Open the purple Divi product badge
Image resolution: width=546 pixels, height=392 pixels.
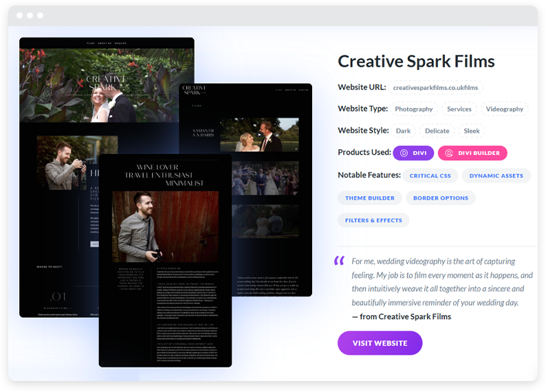[413, 153]
